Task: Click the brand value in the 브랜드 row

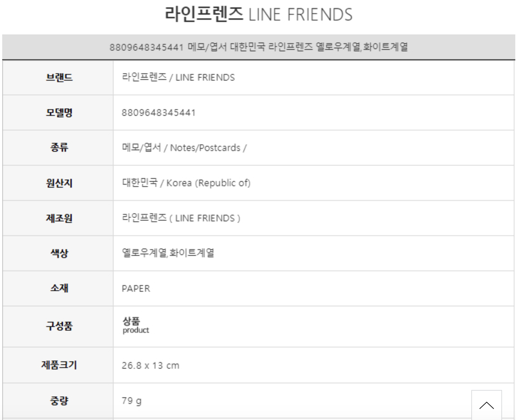Action: 178,77
